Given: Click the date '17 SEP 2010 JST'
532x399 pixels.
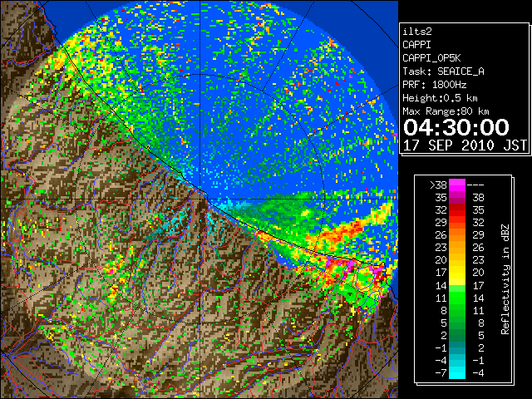Looking at the screenshot, I should click(465, 145).
